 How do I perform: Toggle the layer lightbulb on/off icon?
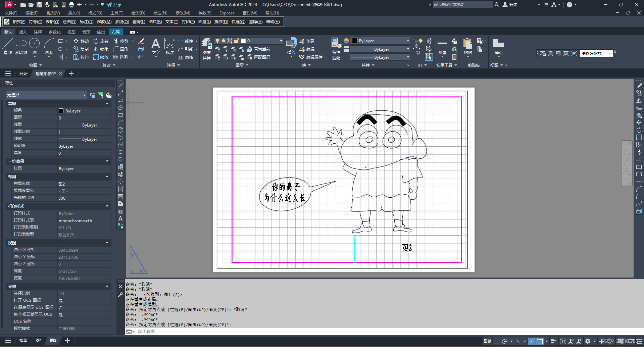point(217,41)
